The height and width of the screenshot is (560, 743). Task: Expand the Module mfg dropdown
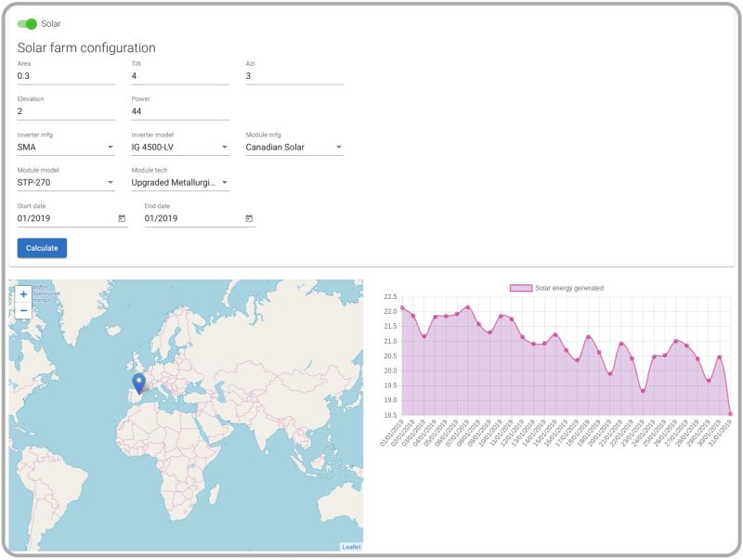(294, 148)
